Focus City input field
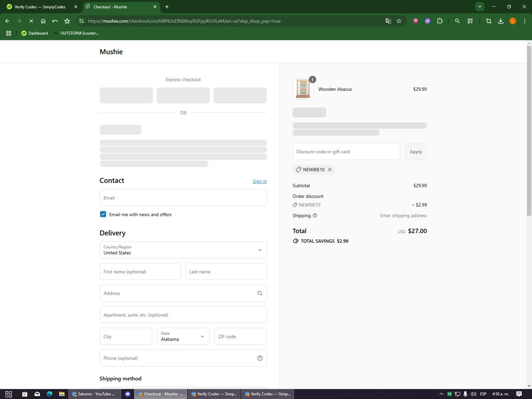 [126, 336]
